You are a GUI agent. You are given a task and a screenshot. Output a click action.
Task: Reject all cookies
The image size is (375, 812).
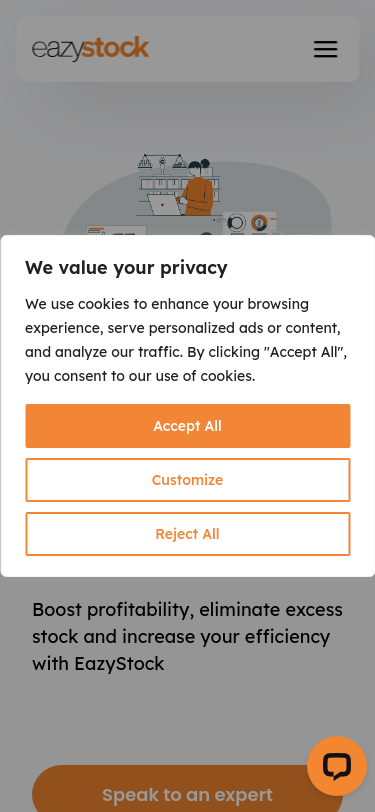pyautogui.click(x=188, y=534)
